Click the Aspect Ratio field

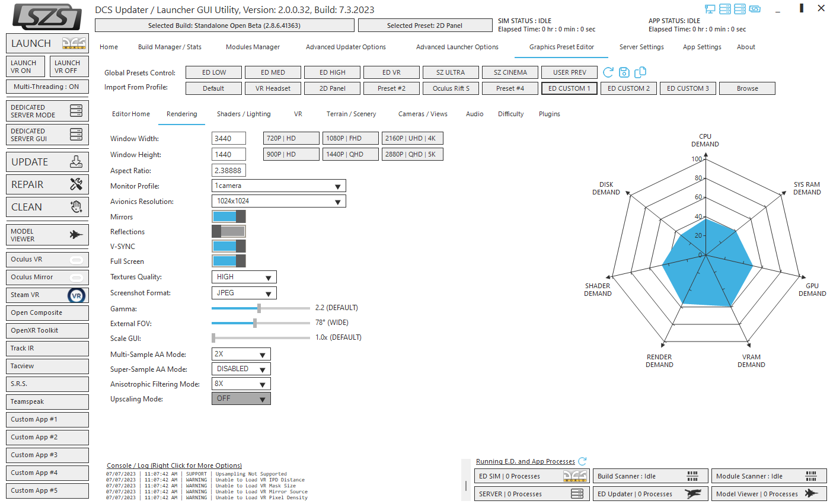coord(229,170)
